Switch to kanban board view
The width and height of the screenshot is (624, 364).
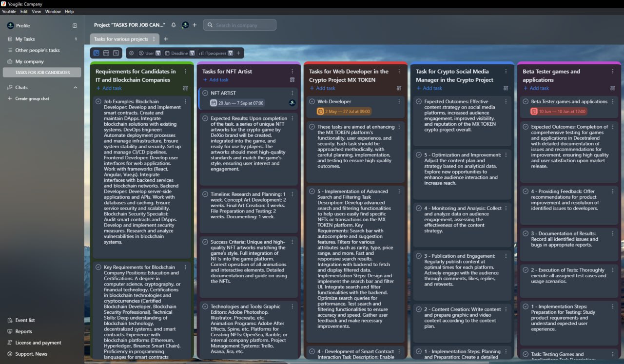pyautogui.click(x=96, y=53)
